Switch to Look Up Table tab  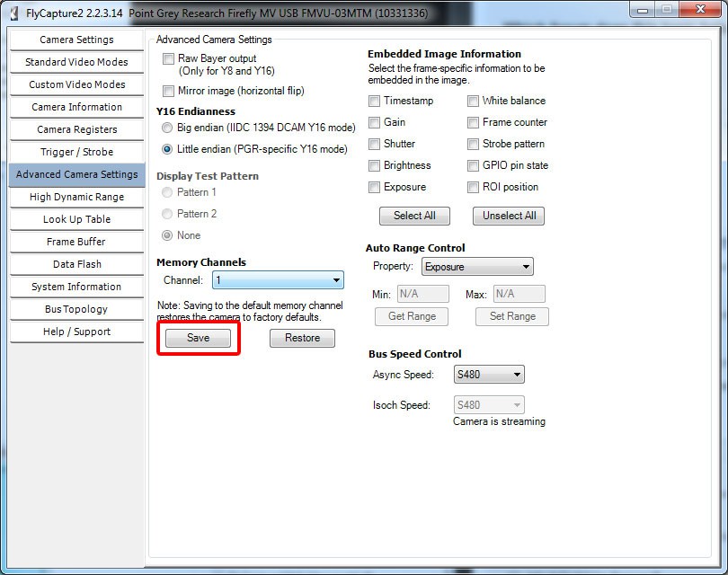coord(76,219)
